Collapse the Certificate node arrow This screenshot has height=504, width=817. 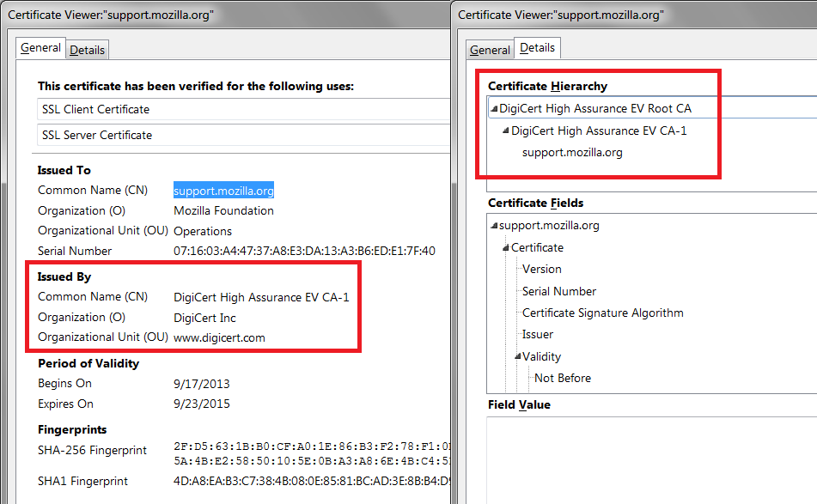coord(506,248)
